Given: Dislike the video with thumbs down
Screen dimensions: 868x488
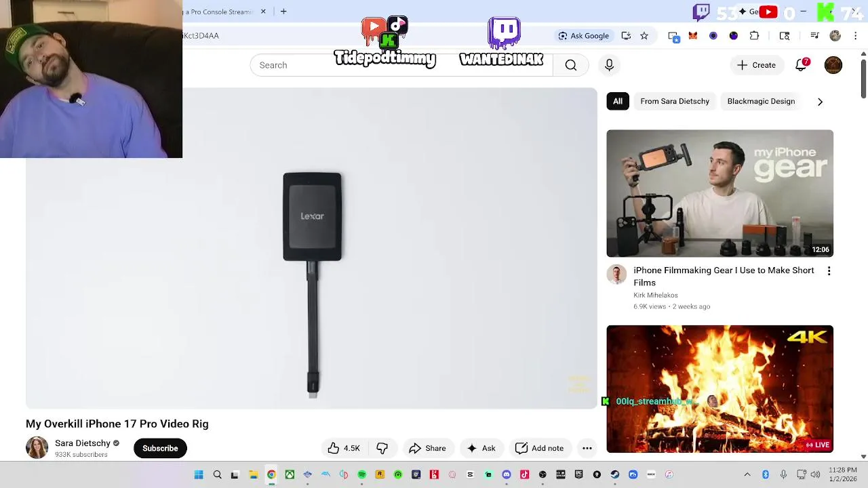Looking at the screenshot, I should click(x=382, y=448).
